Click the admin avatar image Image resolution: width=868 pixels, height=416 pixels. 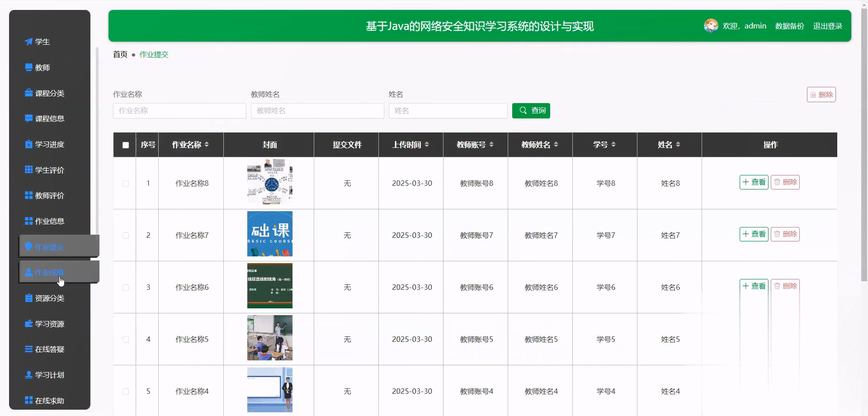coord(711,26)
